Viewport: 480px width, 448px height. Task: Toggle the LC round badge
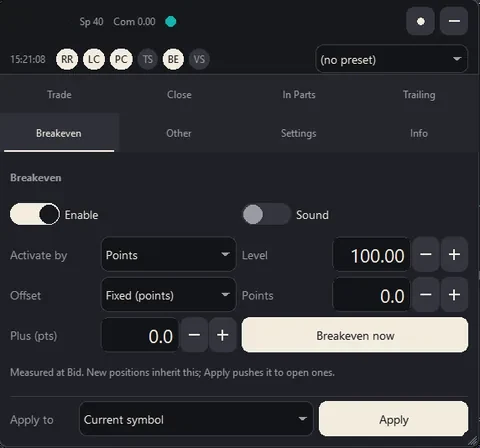point(94,59)
